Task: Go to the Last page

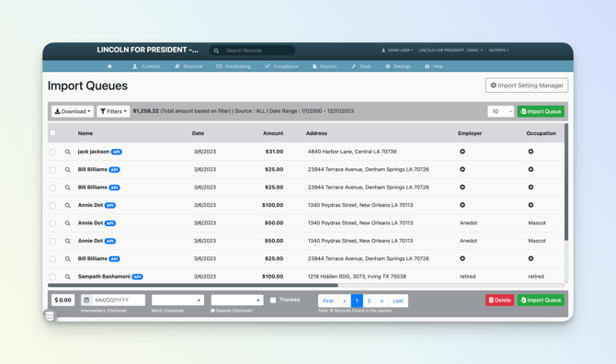Action: point(398,301)
